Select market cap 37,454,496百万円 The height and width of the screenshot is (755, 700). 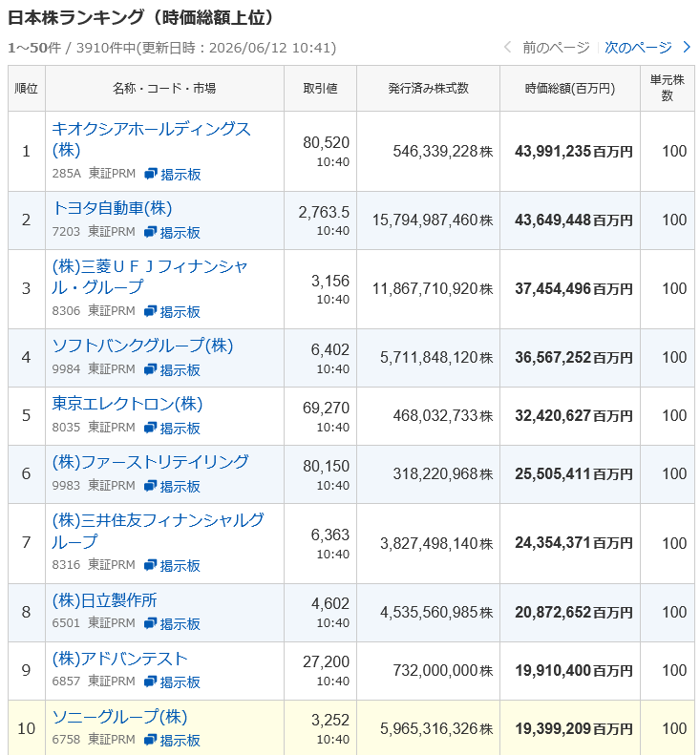tap(573, 289)
